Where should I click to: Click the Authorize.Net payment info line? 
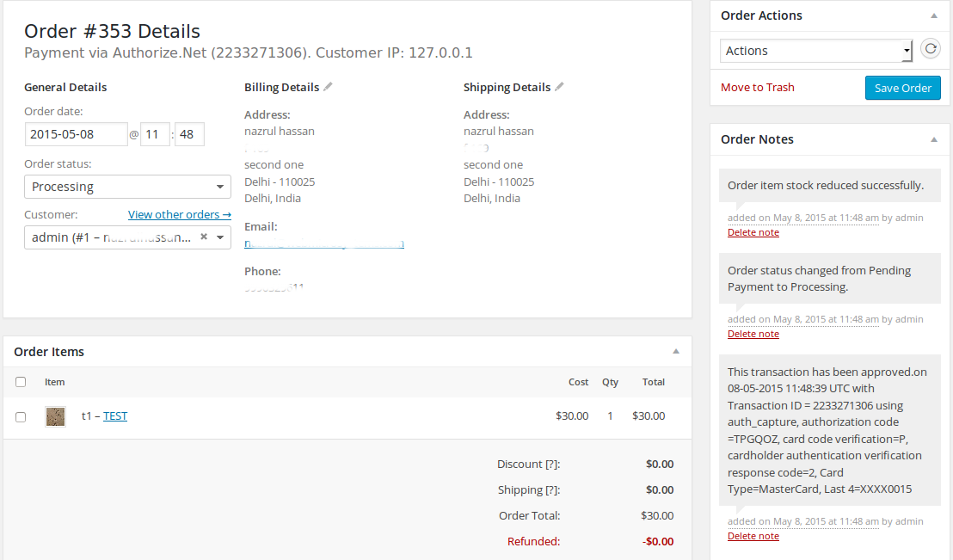(248, 52)
